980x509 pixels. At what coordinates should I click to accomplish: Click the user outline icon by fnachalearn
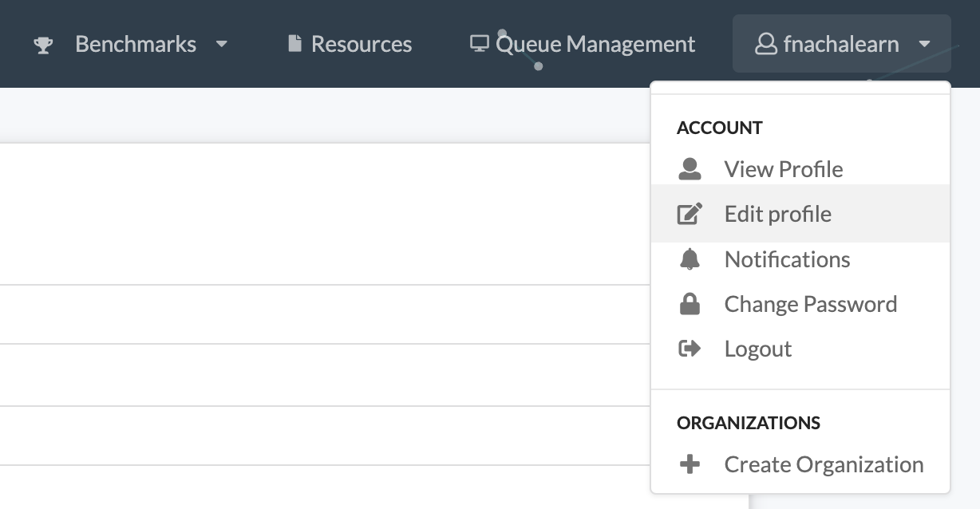tap(765, 44)
